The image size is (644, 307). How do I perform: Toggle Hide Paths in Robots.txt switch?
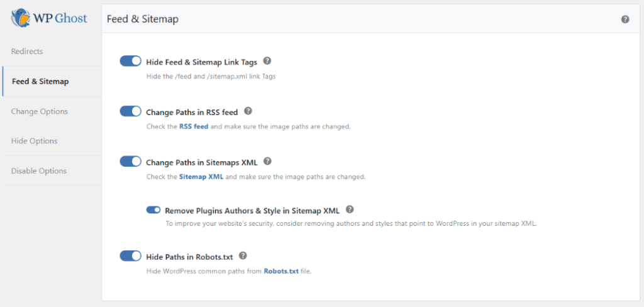point(131,256)
